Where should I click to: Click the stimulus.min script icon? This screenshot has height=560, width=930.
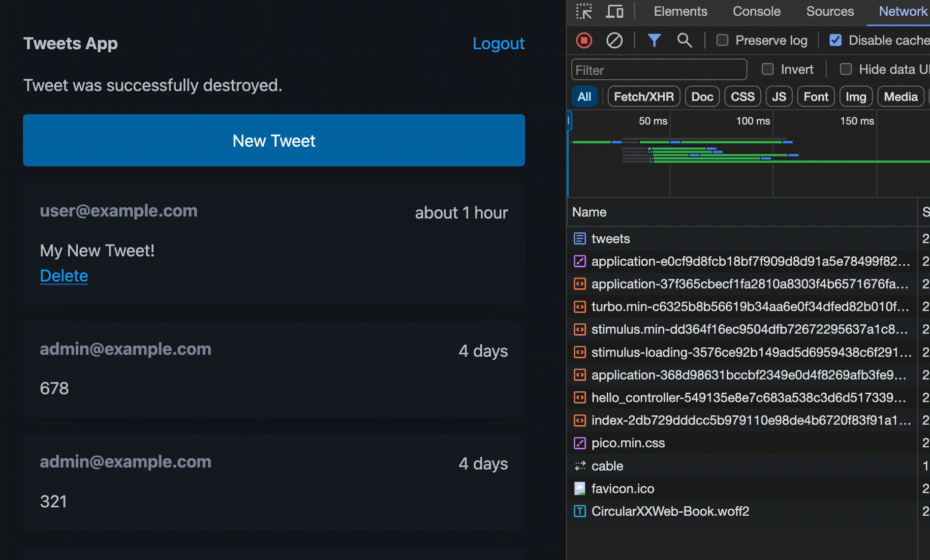tap(580, 329)
